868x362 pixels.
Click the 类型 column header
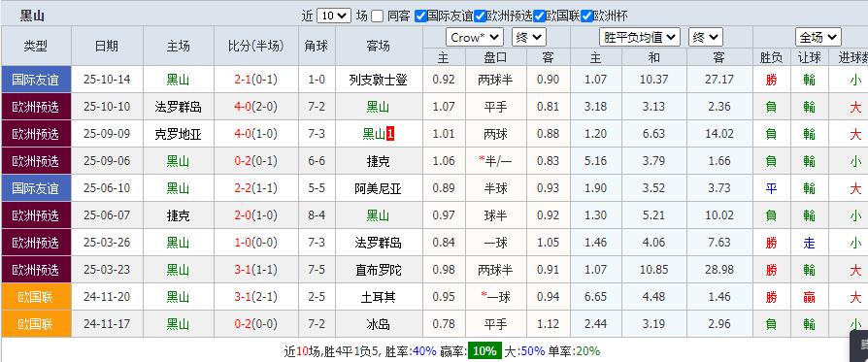pyautogui.click(x=36, y=46)
